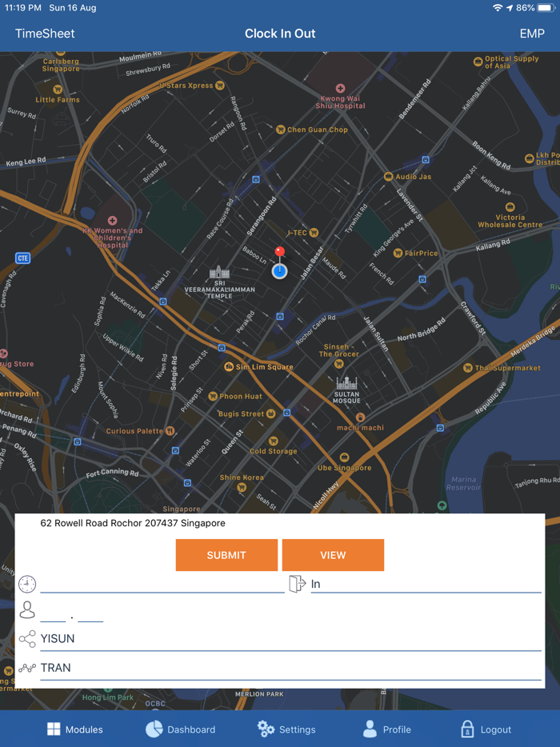This screenshot has width=560, height=747.
Task: Tap the KK Women's hospital cross icon
Action: [x=113, y=221]
